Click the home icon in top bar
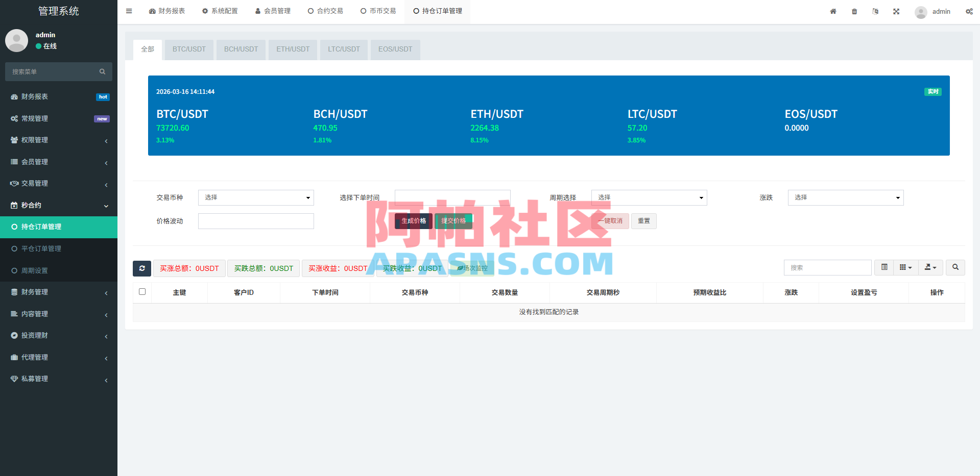 pos(833,11)
